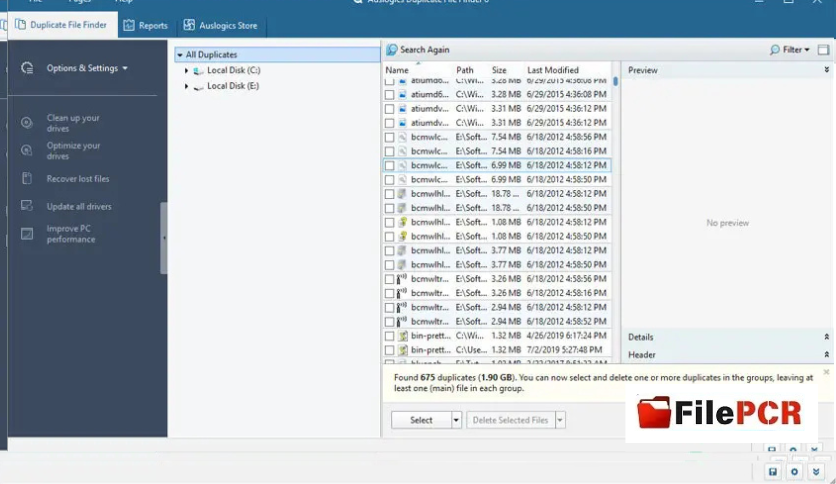Click file icon of bcmwlc 7.54 MB 4:58:56 PM row
836x484 pixels.
[403, 137]
